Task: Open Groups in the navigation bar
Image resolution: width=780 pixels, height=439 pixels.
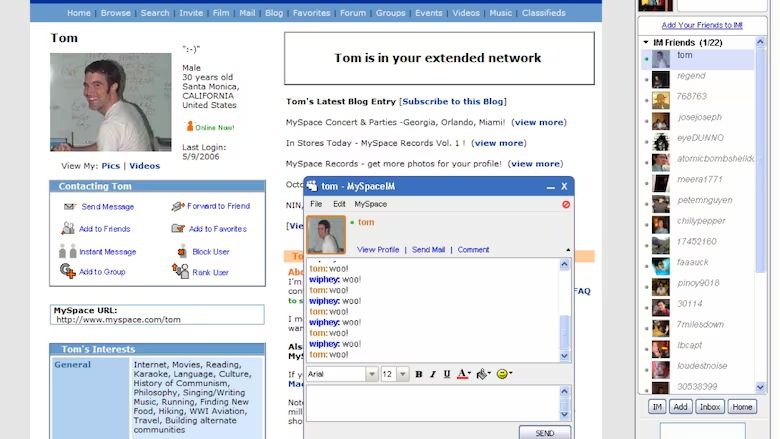Action: tap(390, 13)
